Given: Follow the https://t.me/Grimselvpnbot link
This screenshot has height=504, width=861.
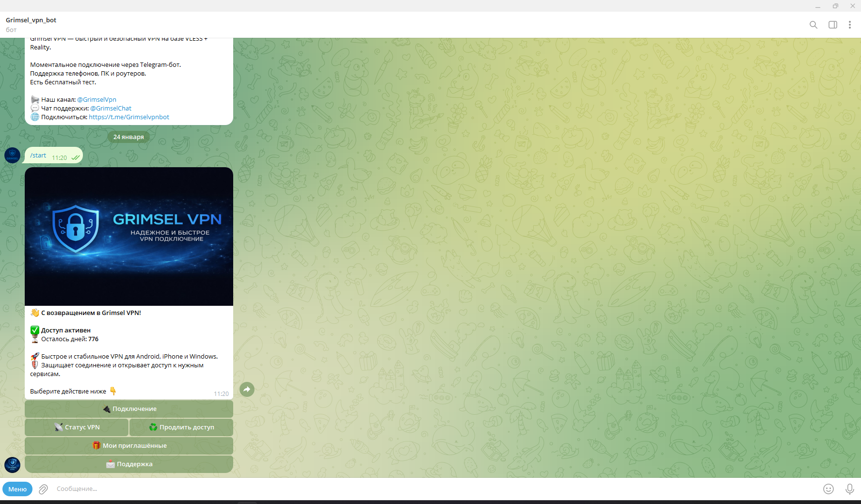Looking at the screenshot, I should pyautogui.click(x=129, y=117).
